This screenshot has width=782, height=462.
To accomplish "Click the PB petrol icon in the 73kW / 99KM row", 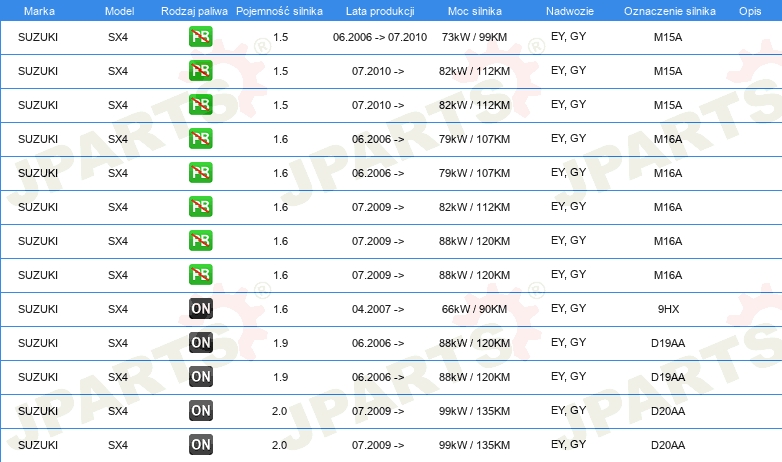I will (200, 37).
